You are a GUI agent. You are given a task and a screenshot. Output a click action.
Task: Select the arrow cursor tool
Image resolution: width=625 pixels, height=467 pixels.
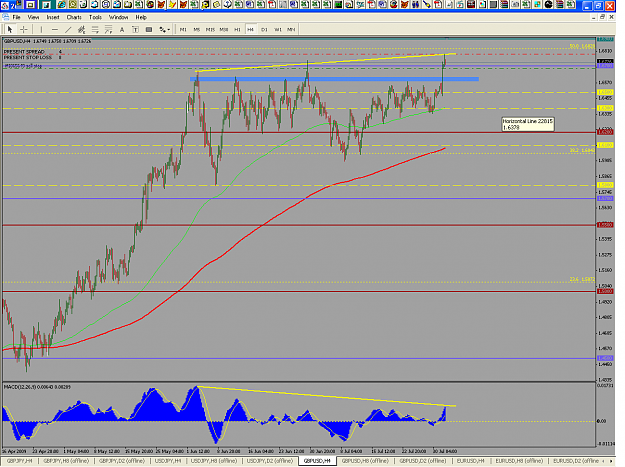10,29
